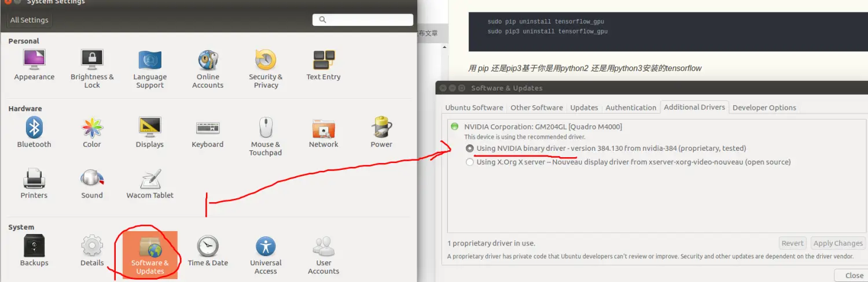This screenshot has height=282, width=868.
Task: Open Mouse & Touchpad settings
Action: [x=266, y=136]
